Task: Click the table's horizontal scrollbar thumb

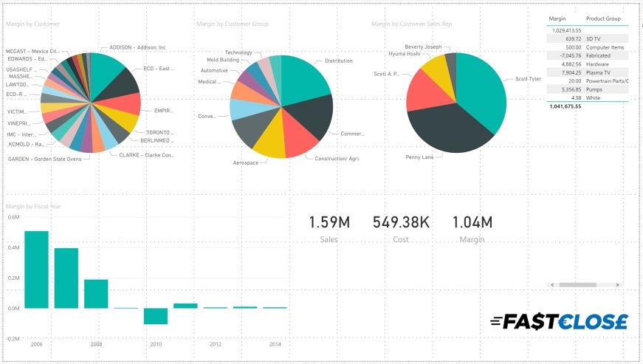Action: pyautogui.click(x=580, y=284)
